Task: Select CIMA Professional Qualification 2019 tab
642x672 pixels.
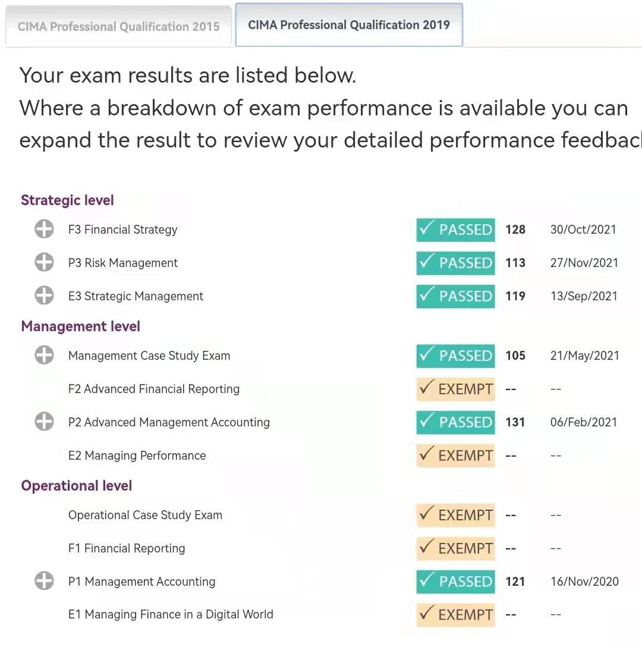Action: (349, 25)
